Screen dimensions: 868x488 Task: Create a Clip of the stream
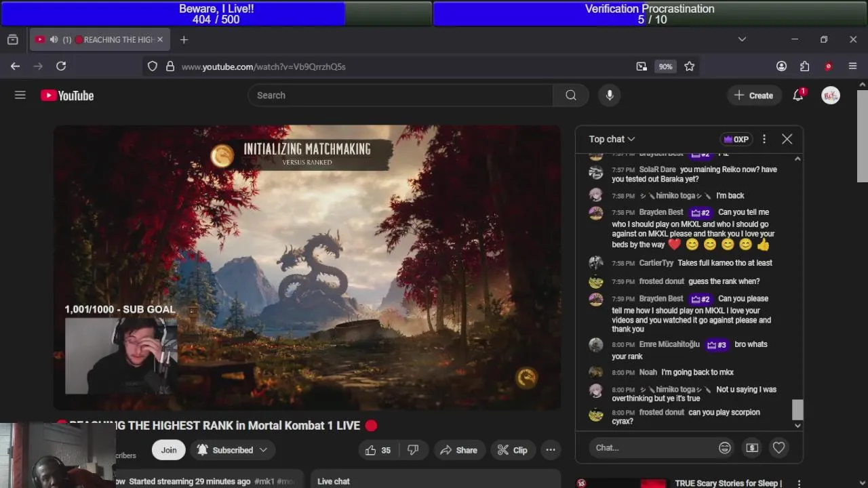(512, 450)
